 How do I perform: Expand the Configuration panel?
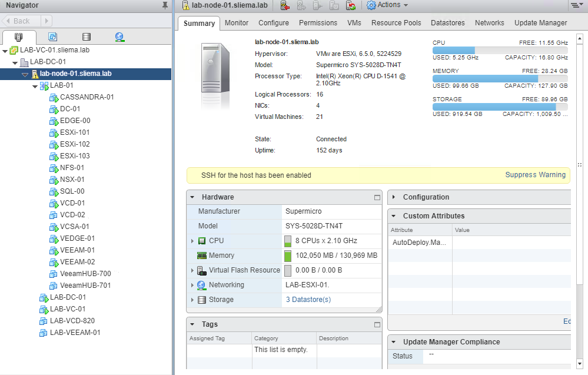(x=394, y=197)
